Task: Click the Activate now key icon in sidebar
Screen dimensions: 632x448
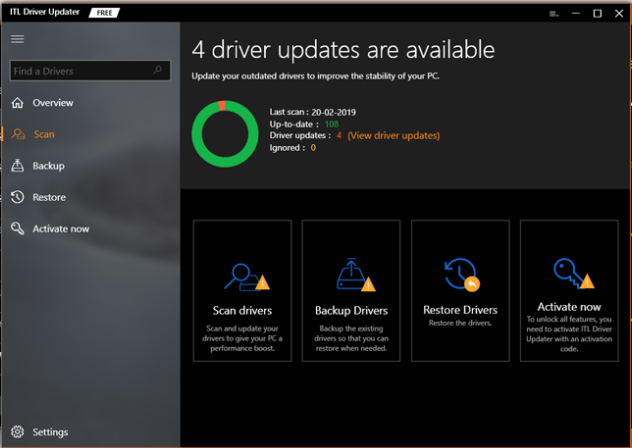Action: click(17, 228)
